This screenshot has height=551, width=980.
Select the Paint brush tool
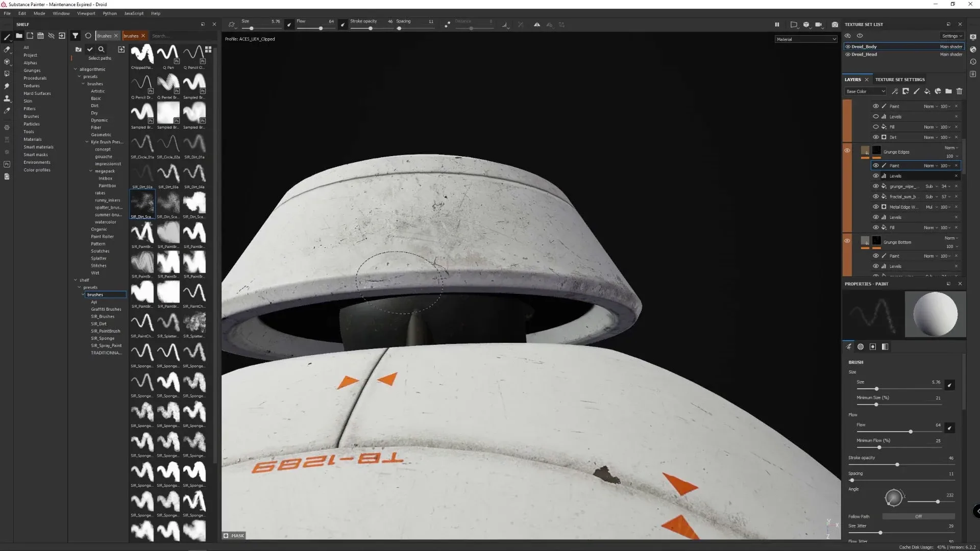click(x=7, y=37)
